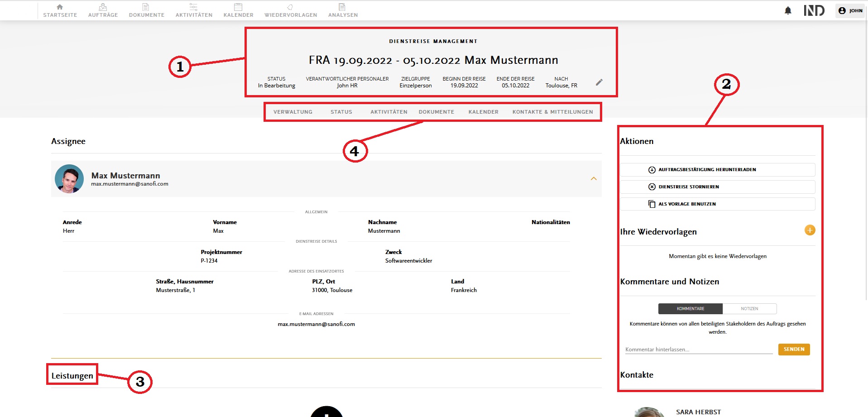
Task: Click the destination Toulouse, FR
Action: click(x=561, y=86)
